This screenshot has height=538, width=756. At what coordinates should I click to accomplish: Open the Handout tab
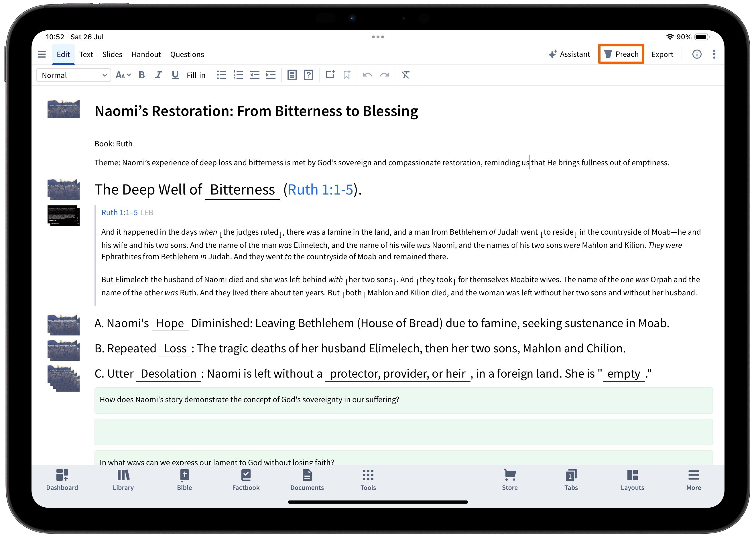[146, 54]
